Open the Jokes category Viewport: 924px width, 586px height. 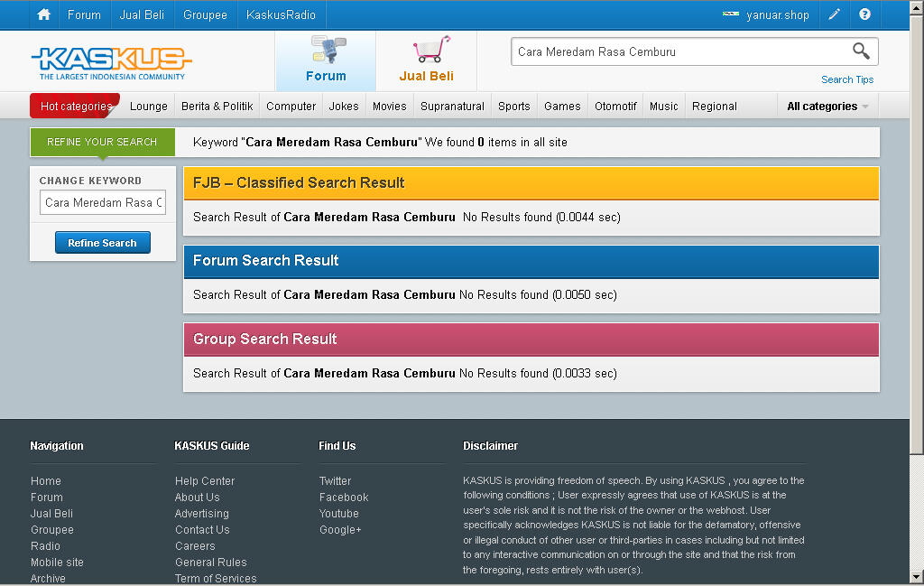point(344,107)
